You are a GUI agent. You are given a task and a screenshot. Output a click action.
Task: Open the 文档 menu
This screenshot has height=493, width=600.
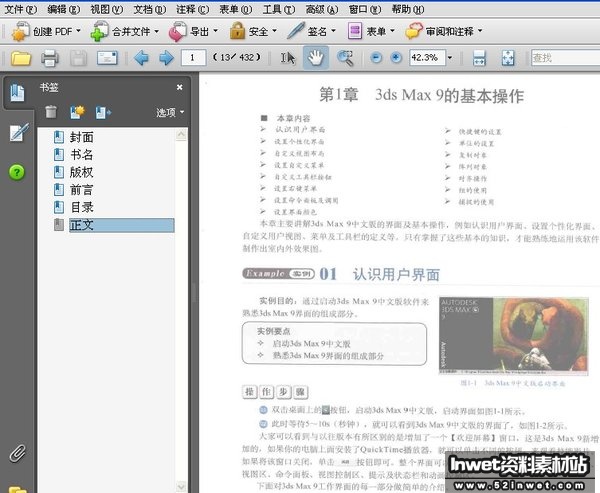pyautogui.click(x=150, y=9)
